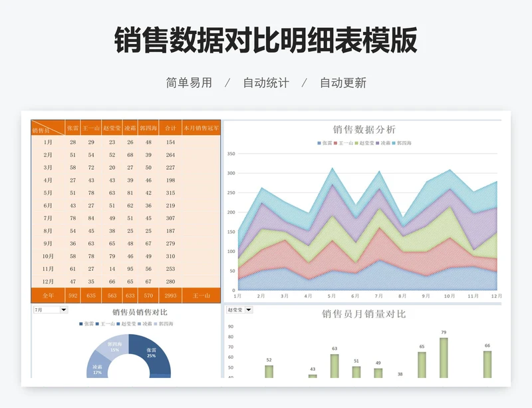Viewport: 532px width, 408px height.
Task: Click the 198 total cell for 4月
Action: coord(170,180)
